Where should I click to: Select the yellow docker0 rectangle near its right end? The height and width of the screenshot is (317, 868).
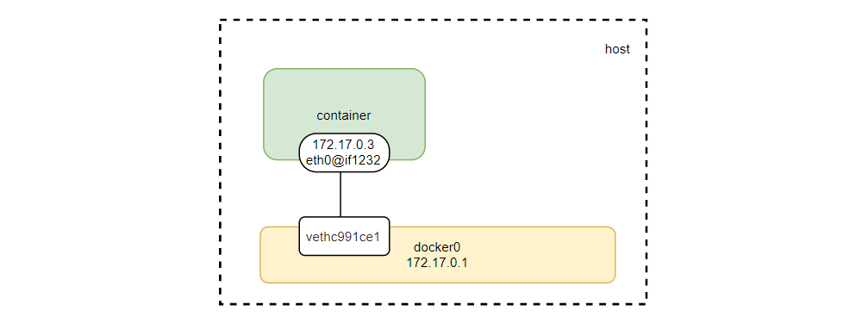(x=587, y=254)
